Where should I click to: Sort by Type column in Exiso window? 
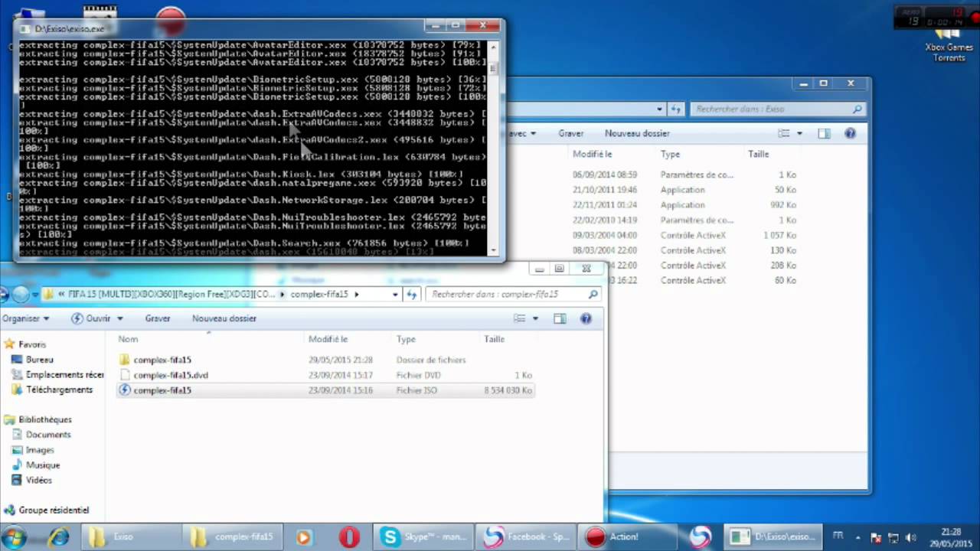point(670,155)
